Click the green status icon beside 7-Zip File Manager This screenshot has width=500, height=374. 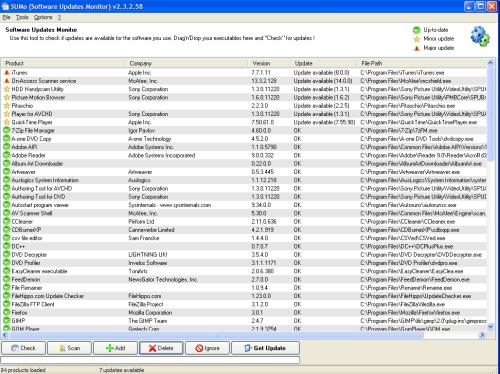7,130
